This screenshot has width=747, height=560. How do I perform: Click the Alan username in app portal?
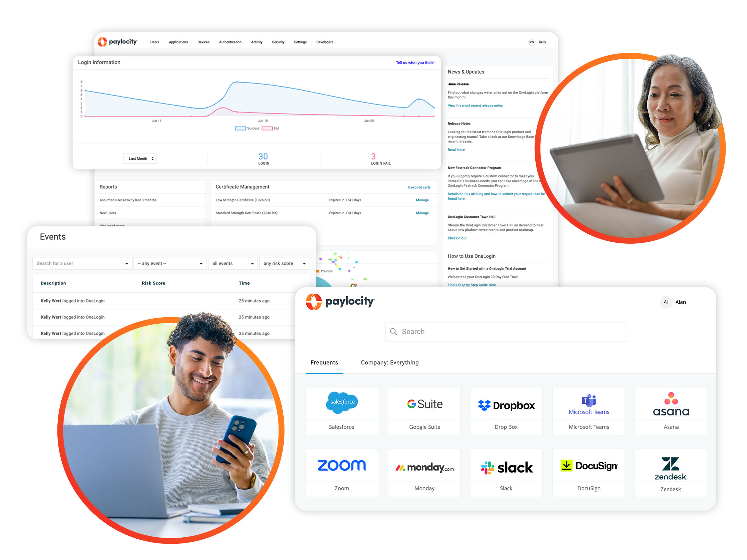(x=681, y=302)
